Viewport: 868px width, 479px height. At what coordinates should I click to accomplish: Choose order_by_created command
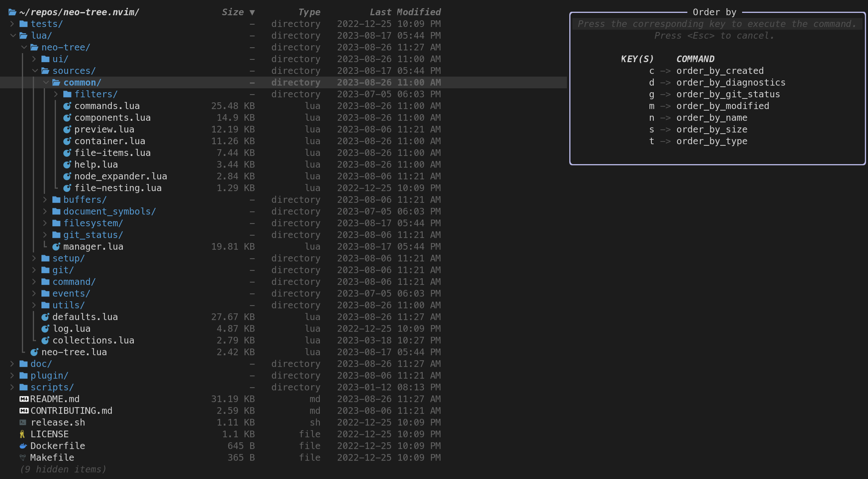(x=720, y=71)
